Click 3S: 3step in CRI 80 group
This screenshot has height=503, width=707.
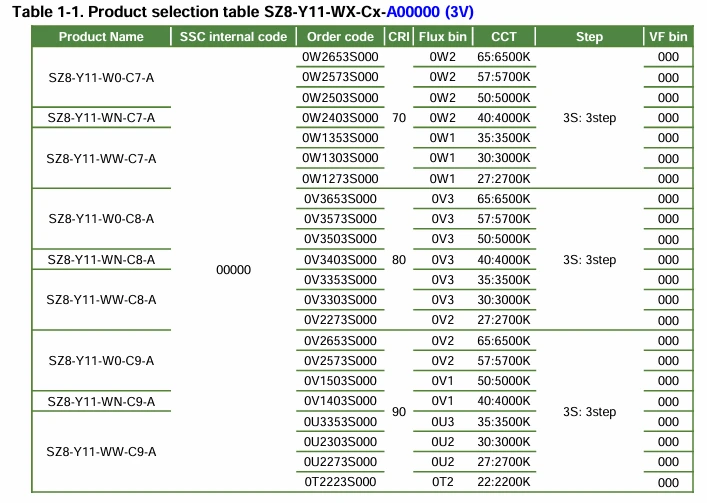point(589,260)
